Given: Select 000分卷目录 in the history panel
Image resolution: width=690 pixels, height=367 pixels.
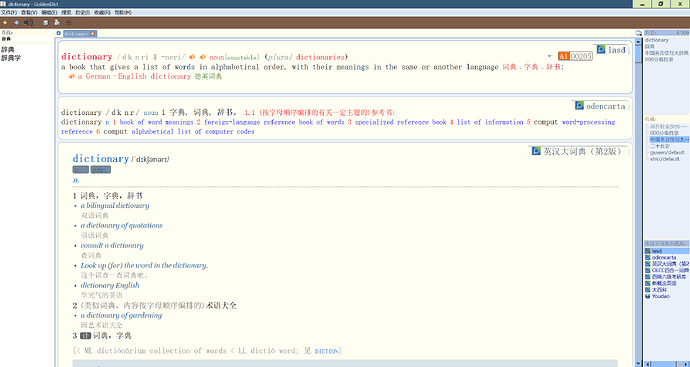Looking at the screenshot, I should tap(659, 59).
